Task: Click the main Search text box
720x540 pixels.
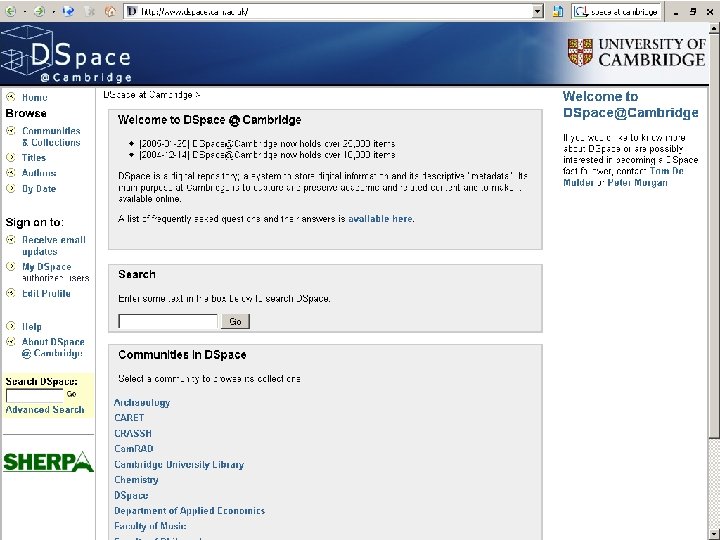Action: coord(168,321)
